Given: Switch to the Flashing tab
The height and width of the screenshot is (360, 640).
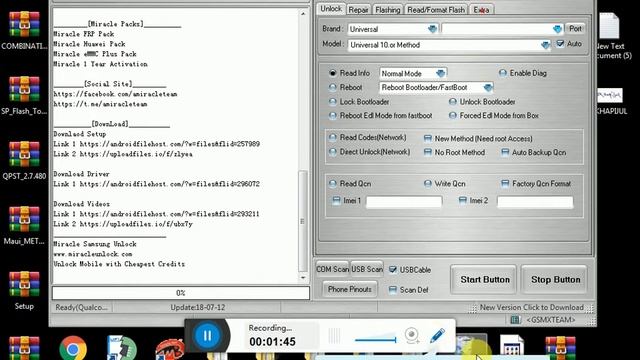Looking at the screenshot, I should coord(388,10).
